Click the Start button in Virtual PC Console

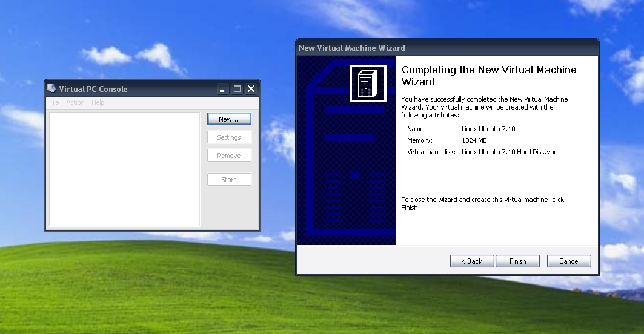tap(229, 180)
